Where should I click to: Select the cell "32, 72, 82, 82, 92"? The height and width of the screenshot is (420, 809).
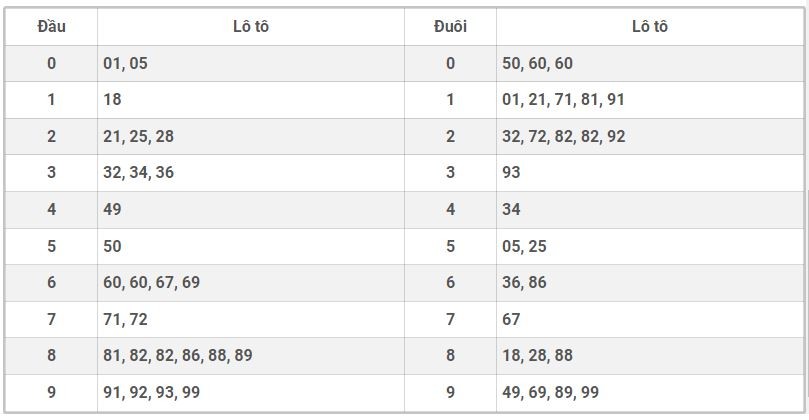tap(563, 136)
